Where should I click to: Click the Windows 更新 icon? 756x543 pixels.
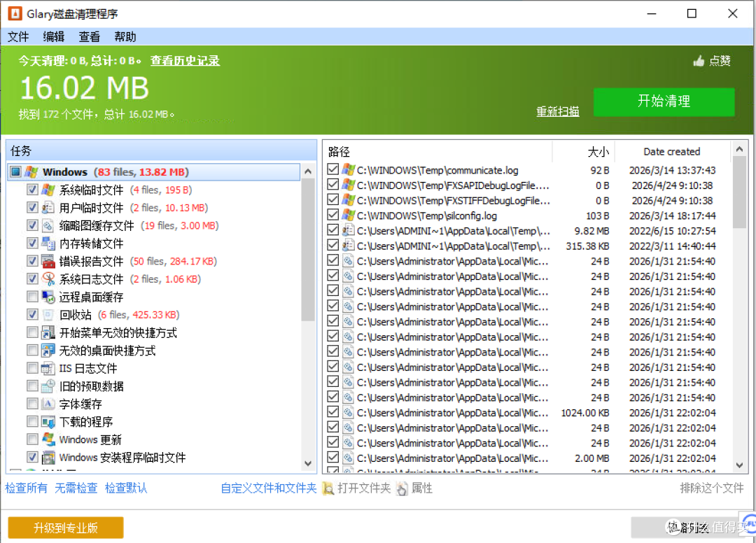pyautogui.click(x=48, y=439)
